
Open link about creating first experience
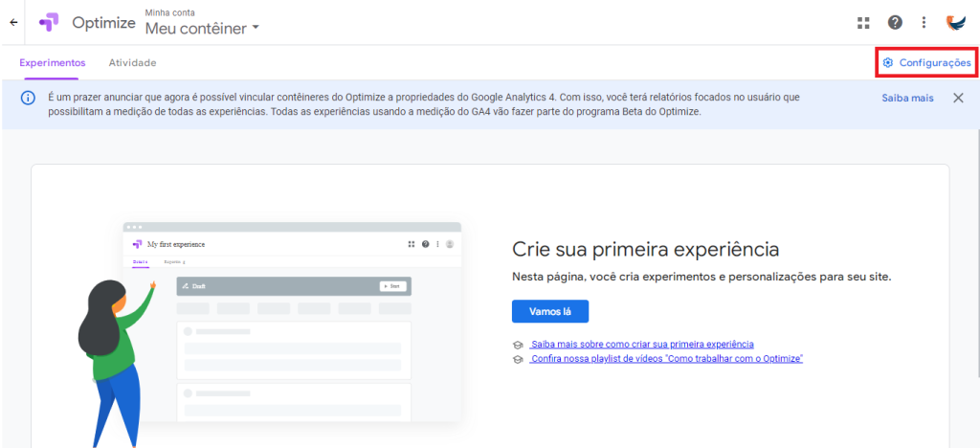pos(641,345)
